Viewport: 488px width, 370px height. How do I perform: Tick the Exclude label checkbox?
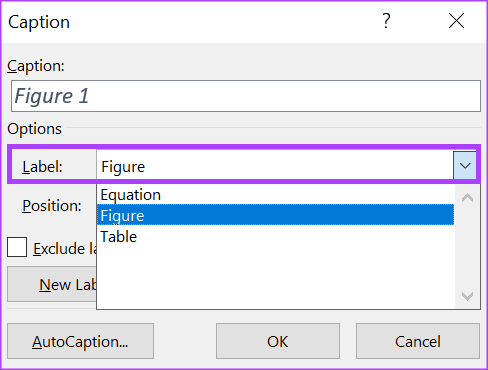[x=17, y=247]
